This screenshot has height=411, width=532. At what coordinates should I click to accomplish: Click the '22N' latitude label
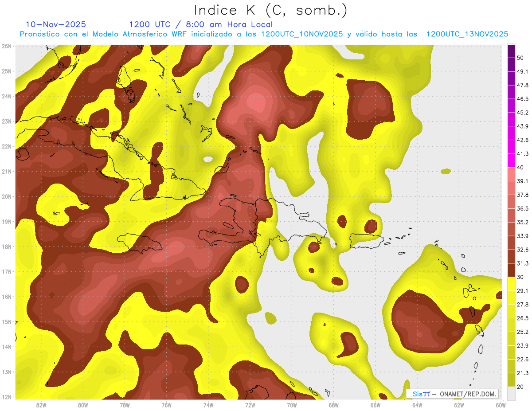click(x=7, y=146)
